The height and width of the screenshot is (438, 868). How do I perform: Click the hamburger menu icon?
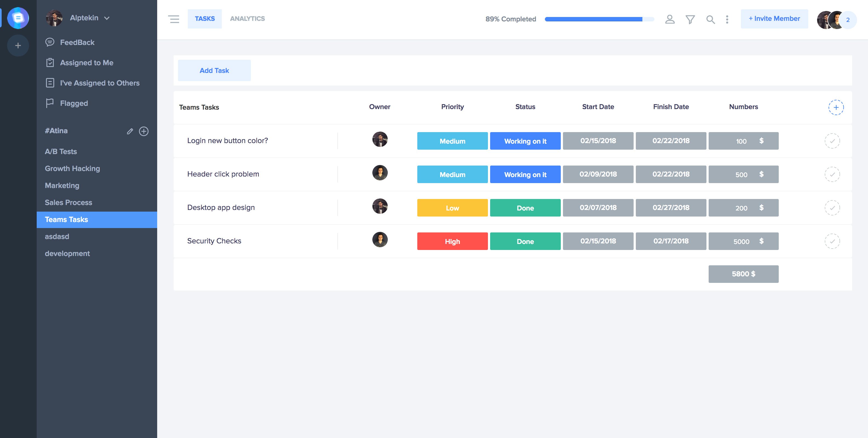click(x=174, y=19)
